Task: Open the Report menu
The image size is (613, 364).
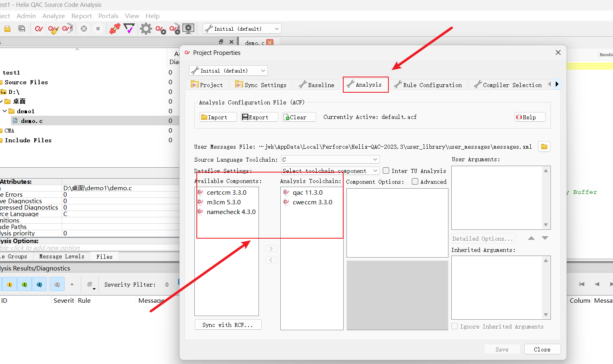Action: pos(82,16)
